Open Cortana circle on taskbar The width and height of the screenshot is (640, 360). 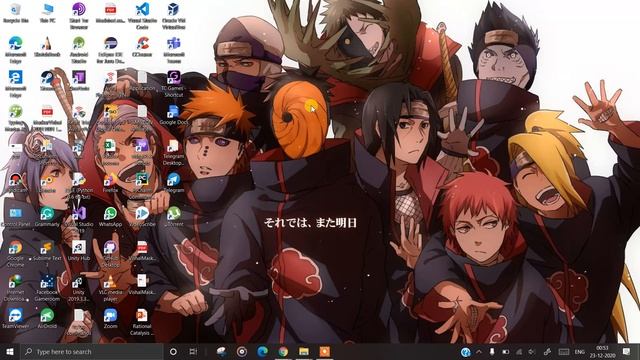[173, 351]
